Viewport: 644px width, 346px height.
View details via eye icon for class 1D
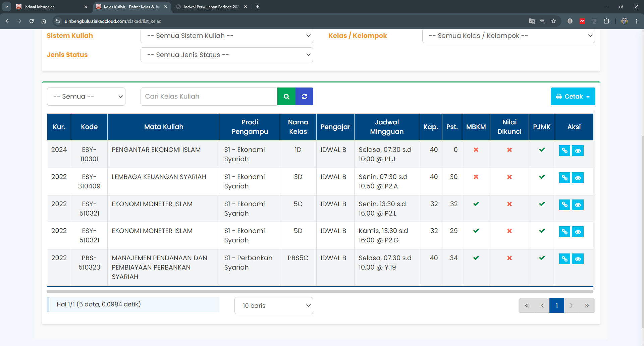(x=578, y=151)
